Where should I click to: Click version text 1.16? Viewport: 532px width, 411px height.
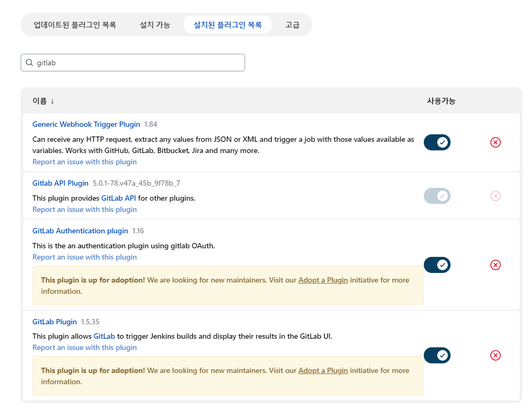(x=138, y=231)
